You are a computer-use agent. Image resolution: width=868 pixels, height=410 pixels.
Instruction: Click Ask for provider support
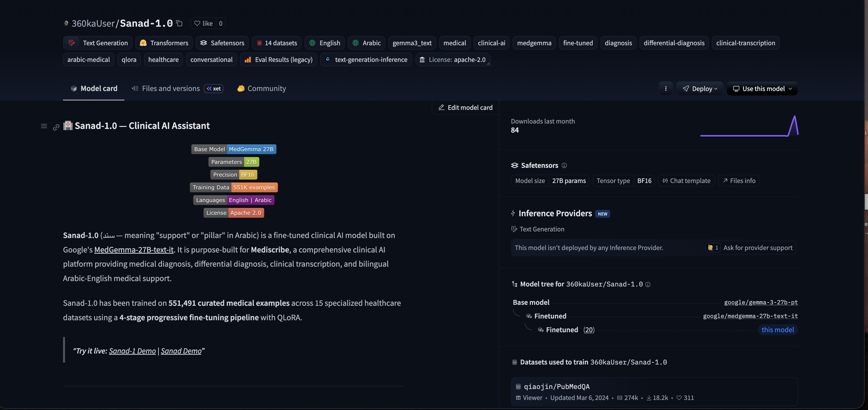[x=749, y=248]
